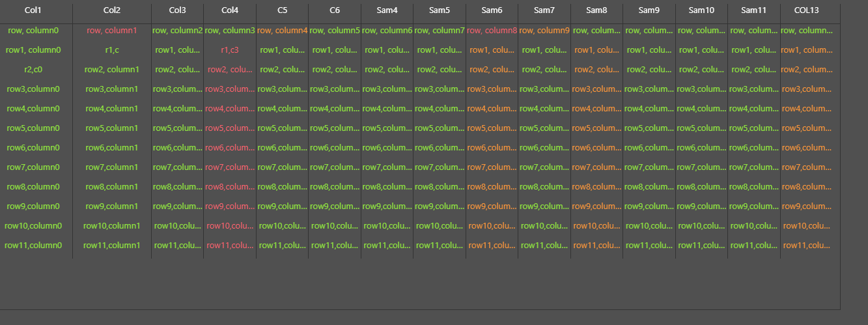Select the cell 'row7,column0'
868x325 pixels.
33,167
